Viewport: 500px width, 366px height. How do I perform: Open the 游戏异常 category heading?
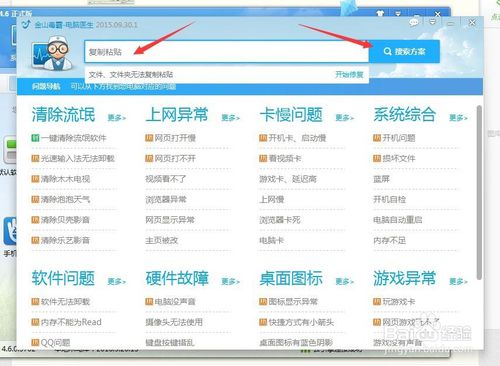pyautogui.click(x=405, y=278)
